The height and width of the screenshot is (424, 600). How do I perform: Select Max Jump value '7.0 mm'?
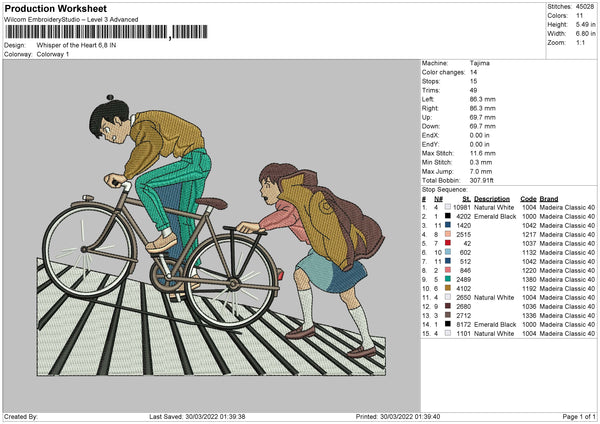pos(481,171)
